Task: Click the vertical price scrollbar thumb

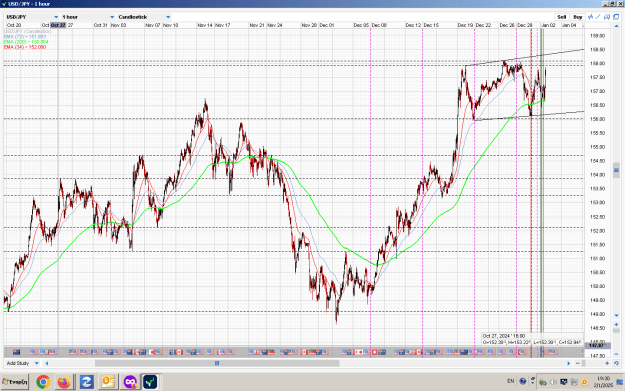Action: point(616,170)
